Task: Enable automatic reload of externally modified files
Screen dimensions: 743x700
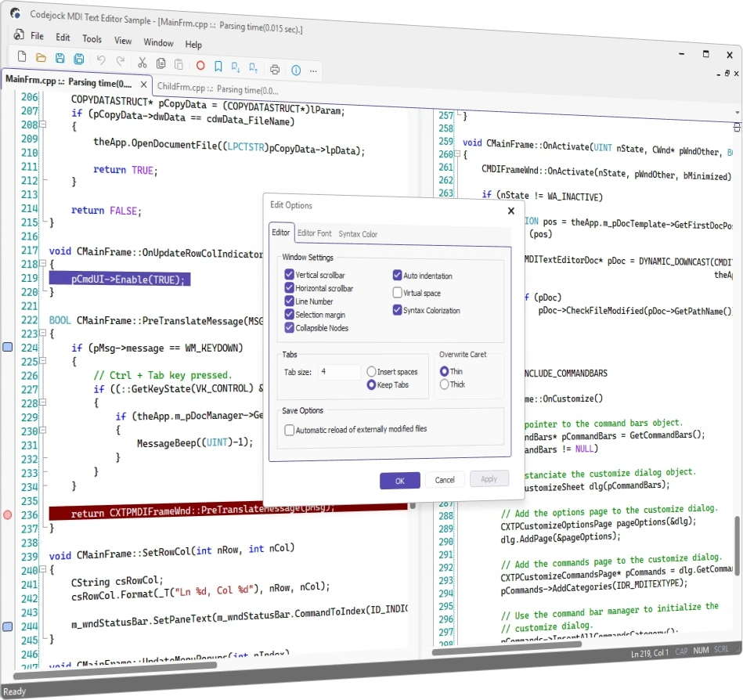Action: 289,430
